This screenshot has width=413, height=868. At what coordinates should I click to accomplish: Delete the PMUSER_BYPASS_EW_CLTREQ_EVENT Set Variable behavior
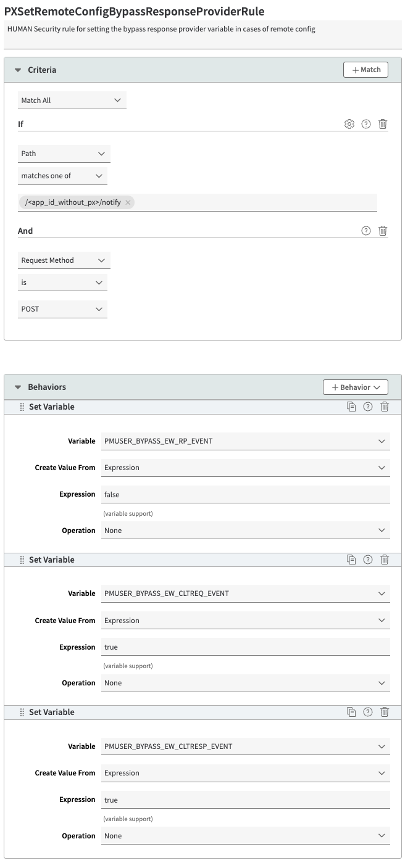tap(385, 560)
